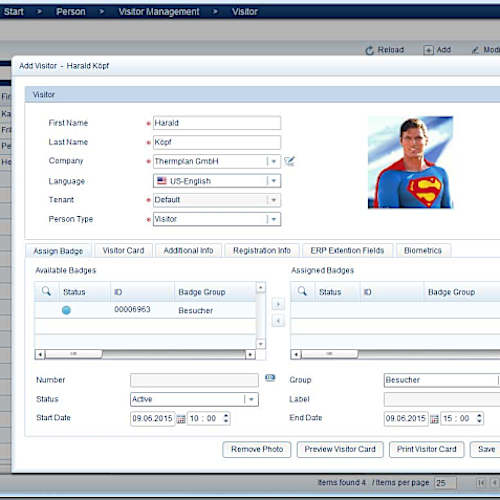Screen dimensions: 500x500
Task: Click the edit company icon beside Company field
Action: 289,161
